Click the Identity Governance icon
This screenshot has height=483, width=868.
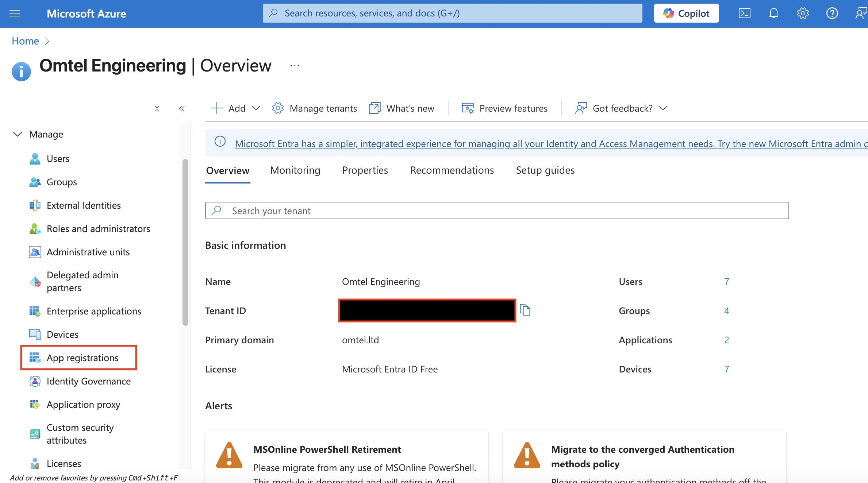(35, 381)
